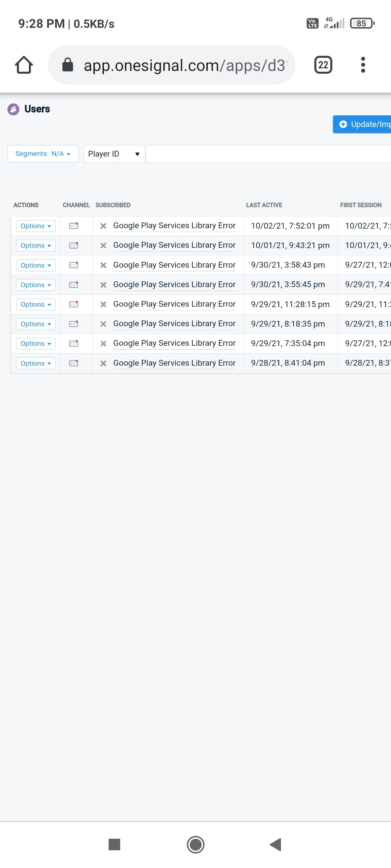Tap the battery indicator showing 85

pos(362,24)
